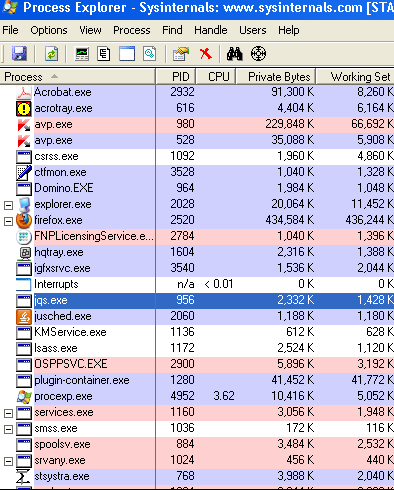This screenshot has width=394, height=490.
Task: Sort by the Process column header
Action: [78, 77]
